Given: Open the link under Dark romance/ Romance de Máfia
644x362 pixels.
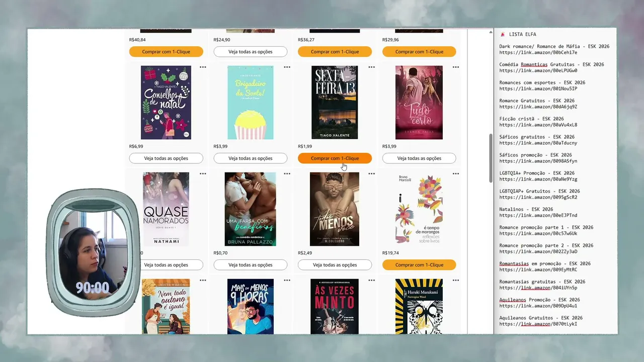Looking at the screenshot, I should [538, 52].
